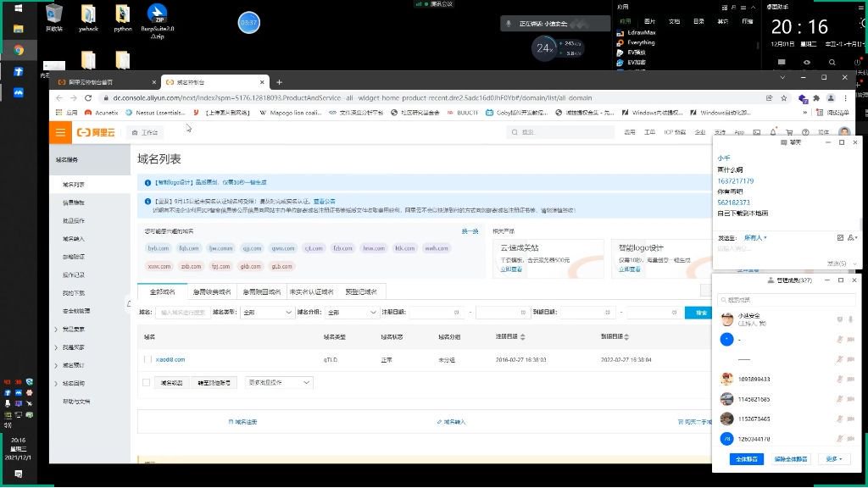The height and width of the screenshot is (488, 868).
Task: Click the unmute-all button in the members window
Action: click(x=790, y=459)
